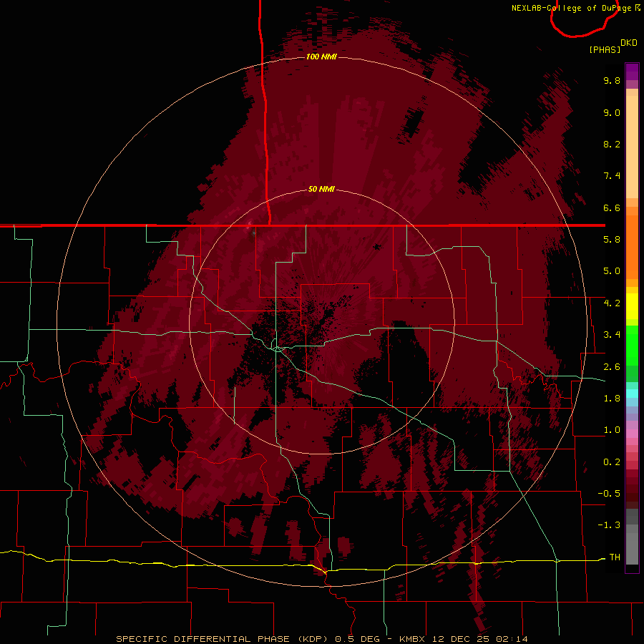
Task: Click the 9.0 legend value
Action: click(612, 112)
